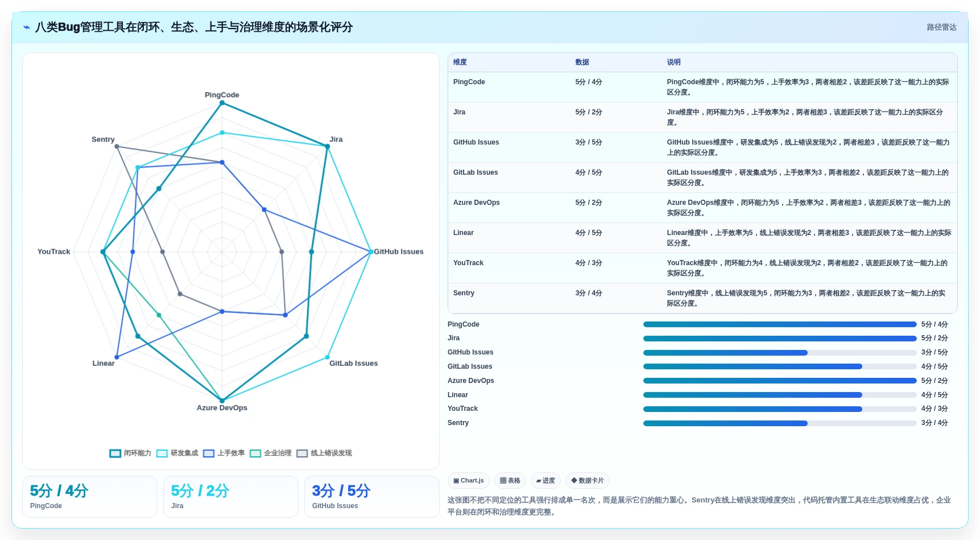
Task: Click the 路径雷达 label in header
Action: (x=941, y=27)
